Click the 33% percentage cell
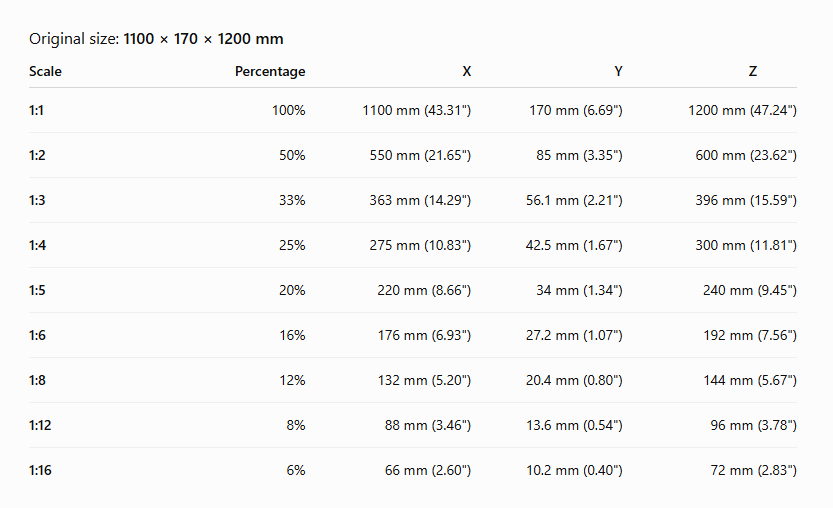Viewport: 833px width, 508px height. coord(292,200)
